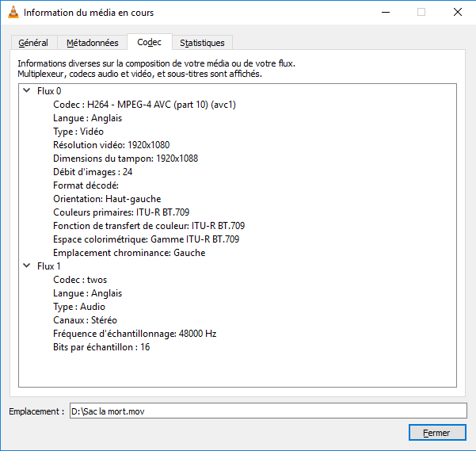Select Débit d'images : 24 row

point(93,172)
